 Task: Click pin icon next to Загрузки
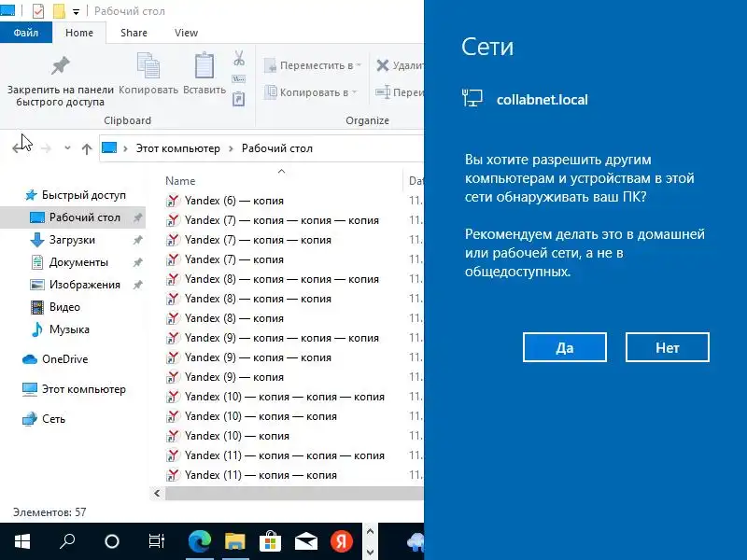click(137, 240)
